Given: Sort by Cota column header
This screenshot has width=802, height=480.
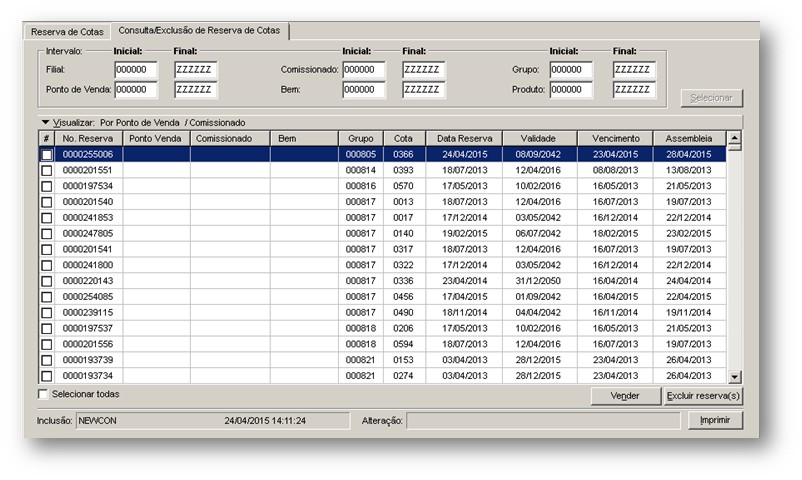Looking at the screenshot, I should click(404, 139).
